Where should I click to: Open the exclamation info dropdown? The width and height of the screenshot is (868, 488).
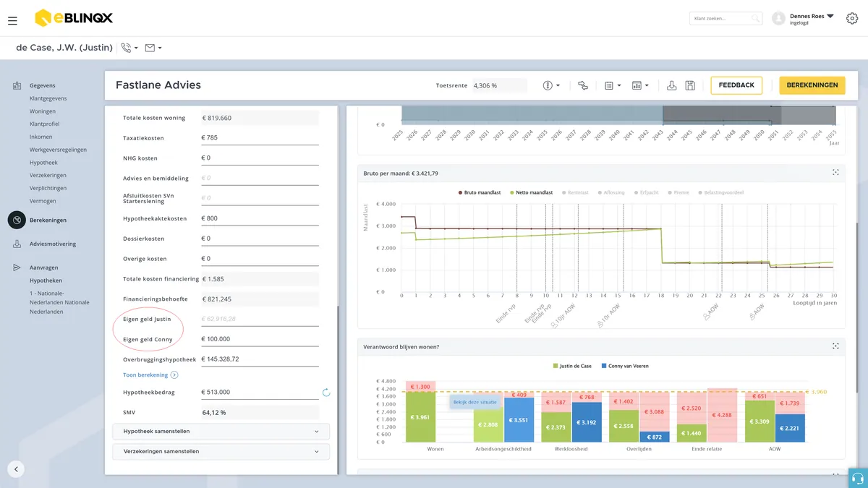coord(552,85)
